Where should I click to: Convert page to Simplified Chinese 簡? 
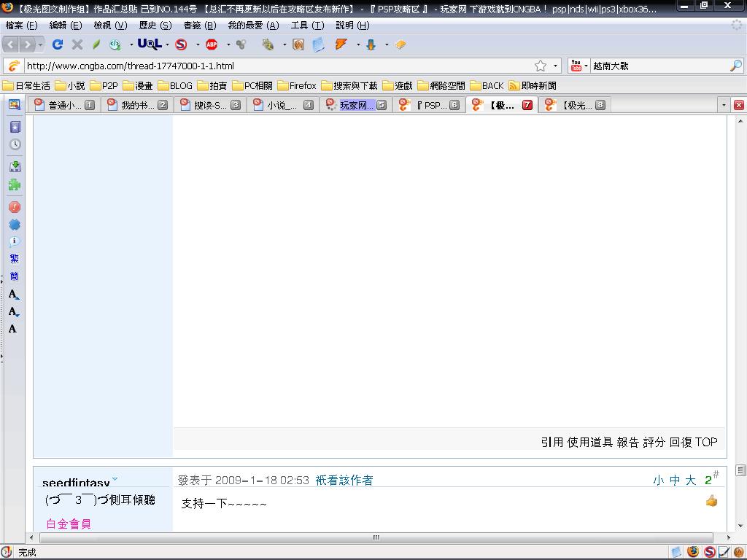[14, 276]
